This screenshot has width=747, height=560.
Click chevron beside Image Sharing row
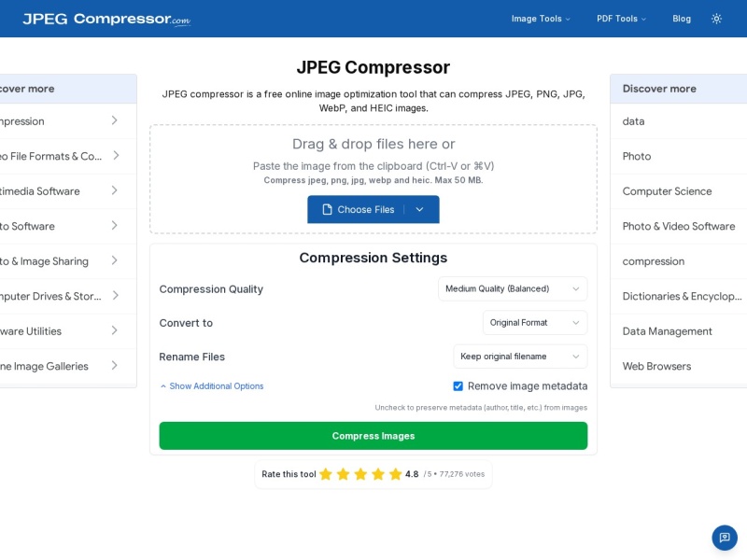114,260
